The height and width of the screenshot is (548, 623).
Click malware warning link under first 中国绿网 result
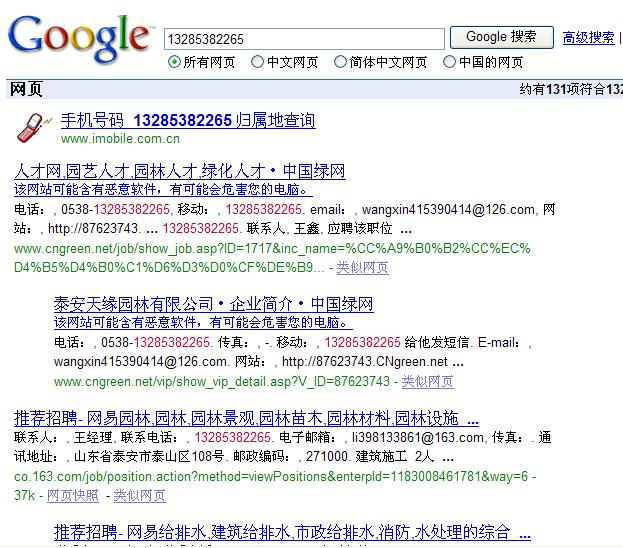163,190
